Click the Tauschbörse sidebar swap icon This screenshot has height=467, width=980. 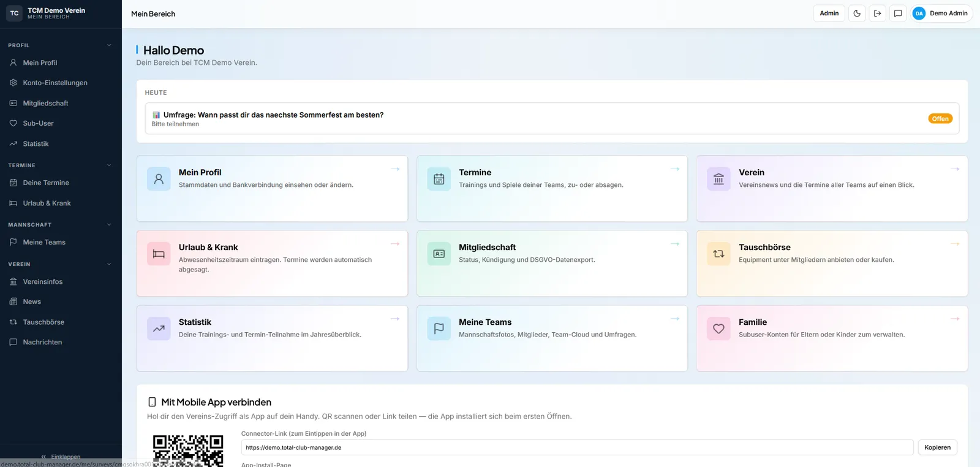(x=13, y=322)
